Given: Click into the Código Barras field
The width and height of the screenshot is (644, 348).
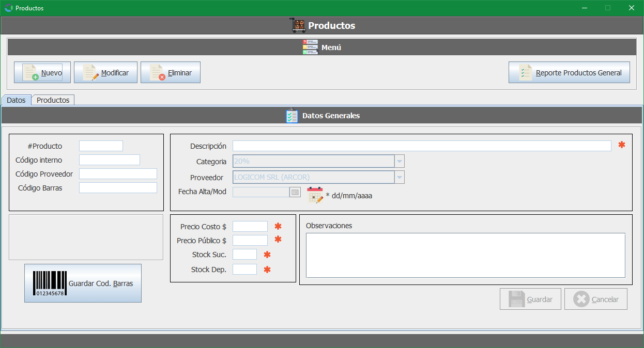Looking at the screenshot, I should (118, 188).
